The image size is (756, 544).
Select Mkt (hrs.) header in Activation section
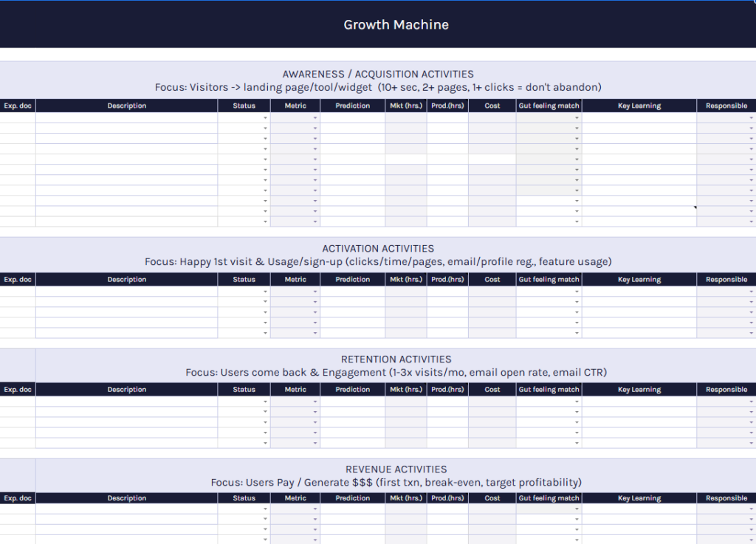405,280
